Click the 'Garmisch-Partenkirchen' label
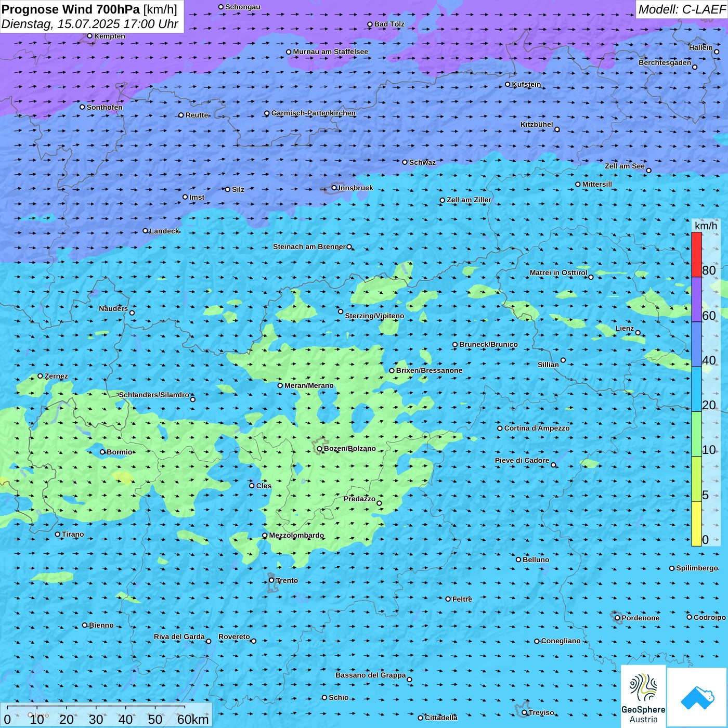The width and height of the screenshot is (728, 728). (x=314, y=113)
